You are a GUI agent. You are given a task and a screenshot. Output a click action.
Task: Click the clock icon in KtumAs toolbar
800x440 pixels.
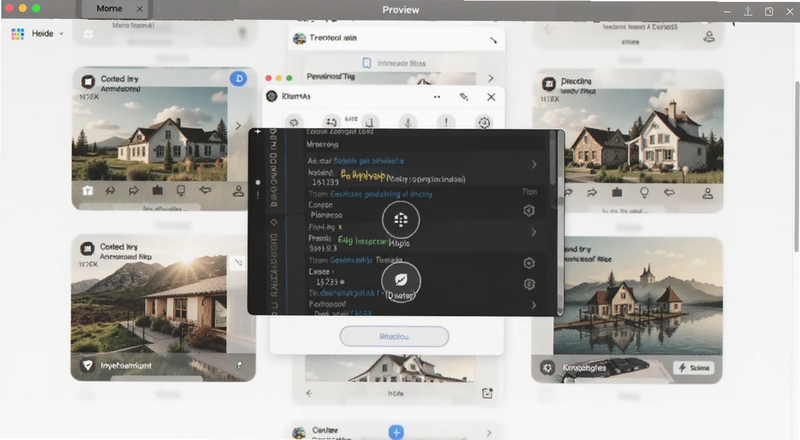tap(484, 123)
